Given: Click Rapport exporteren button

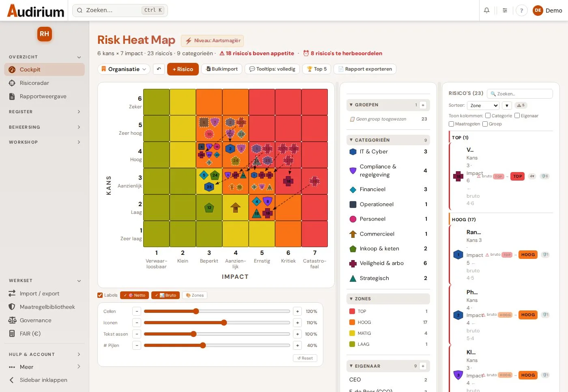Looking at the screenshot, I should coord(365,69).
